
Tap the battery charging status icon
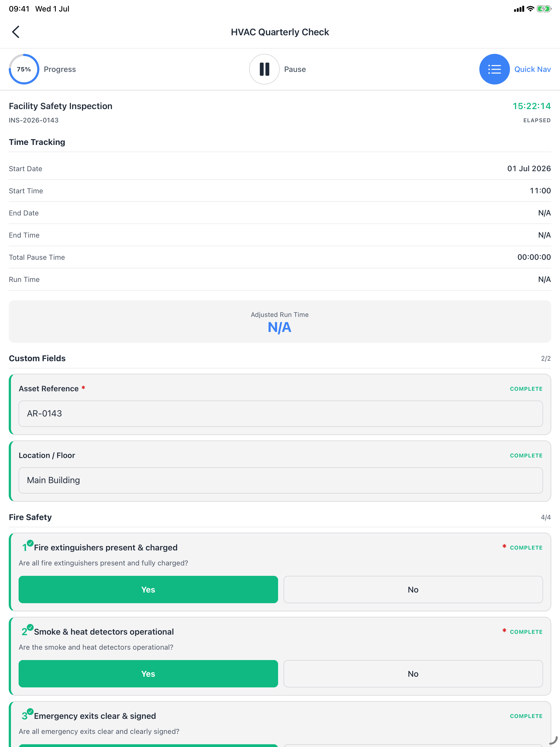tap(544, 9)
